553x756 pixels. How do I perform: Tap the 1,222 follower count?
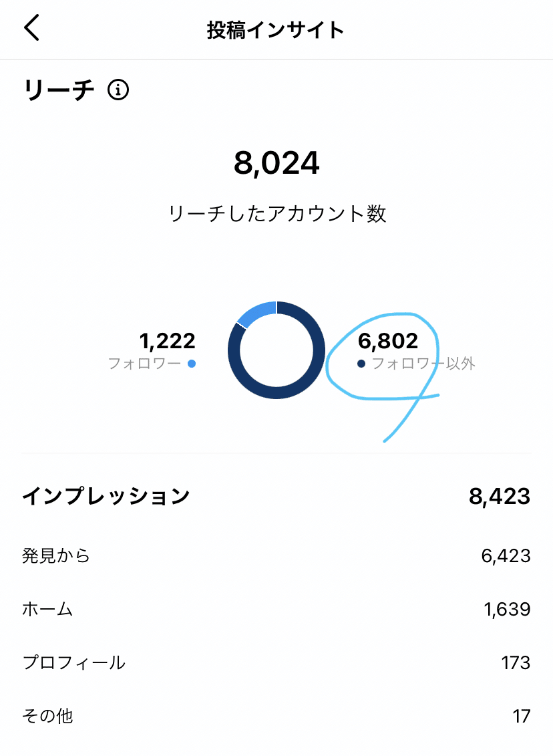click(x=167, y=341)
